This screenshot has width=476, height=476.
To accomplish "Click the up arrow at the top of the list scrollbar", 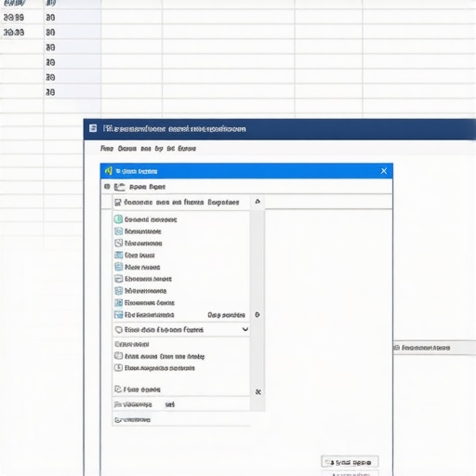I will pos(258,202).
